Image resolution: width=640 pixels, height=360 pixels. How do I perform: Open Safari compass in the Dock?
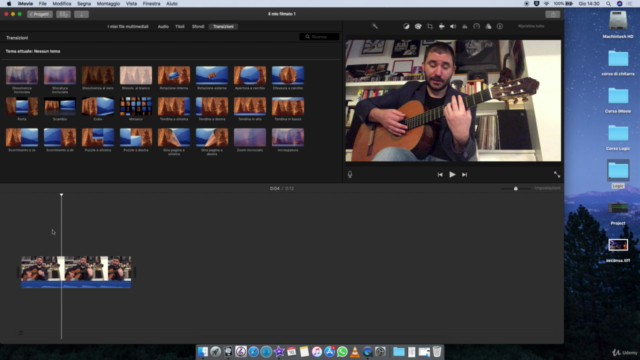253,351
